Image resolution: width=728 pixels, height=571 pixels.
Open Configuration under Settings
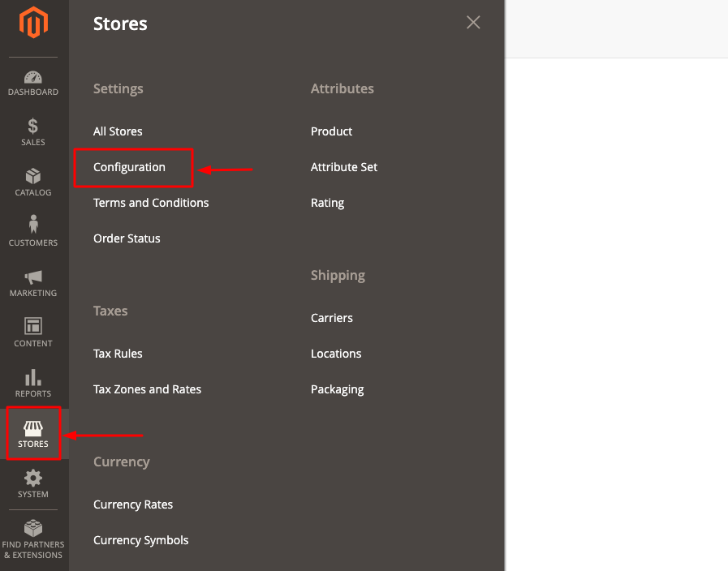[x=130, y=167]
